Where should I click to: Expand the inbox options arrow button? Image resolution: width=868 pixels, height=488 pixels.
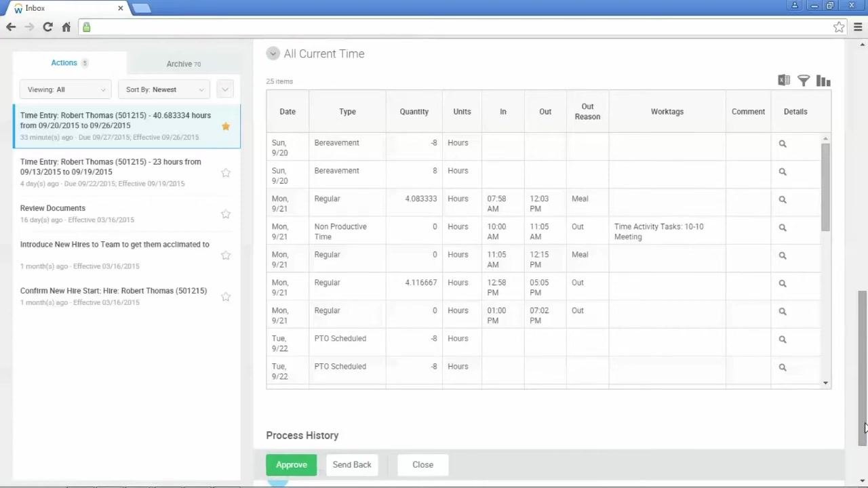coord(225,89)
